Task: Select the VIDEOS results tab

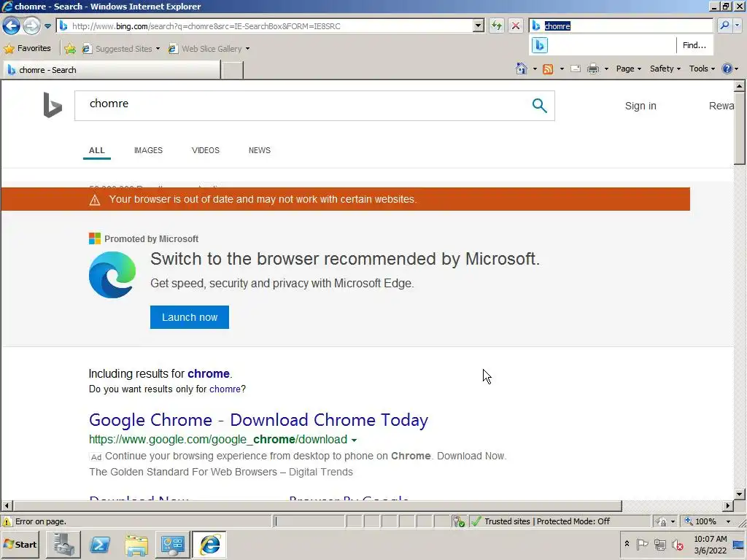Action: click(x=205, y=150)
